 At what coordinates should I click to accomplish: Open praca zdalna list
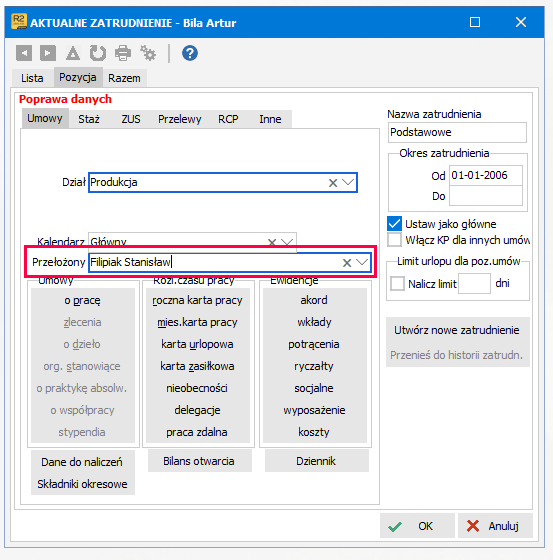coord(197,432)
